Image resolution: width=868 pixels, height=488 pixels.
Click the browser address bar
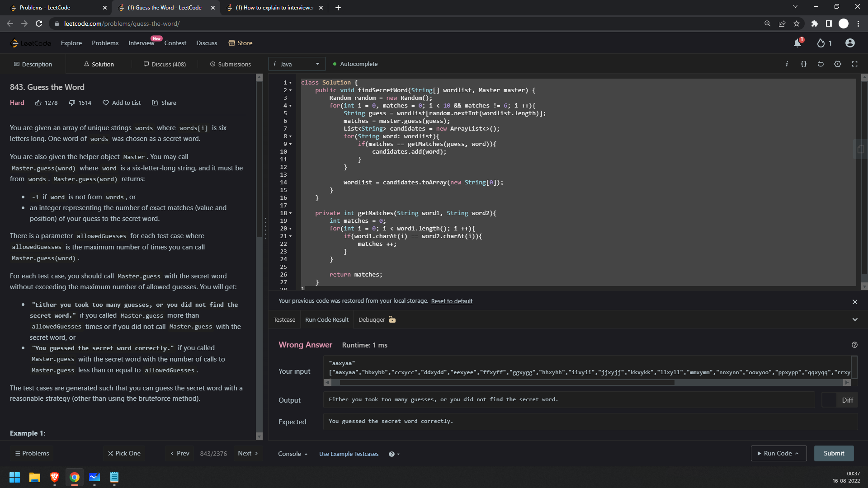pos(407,23)
